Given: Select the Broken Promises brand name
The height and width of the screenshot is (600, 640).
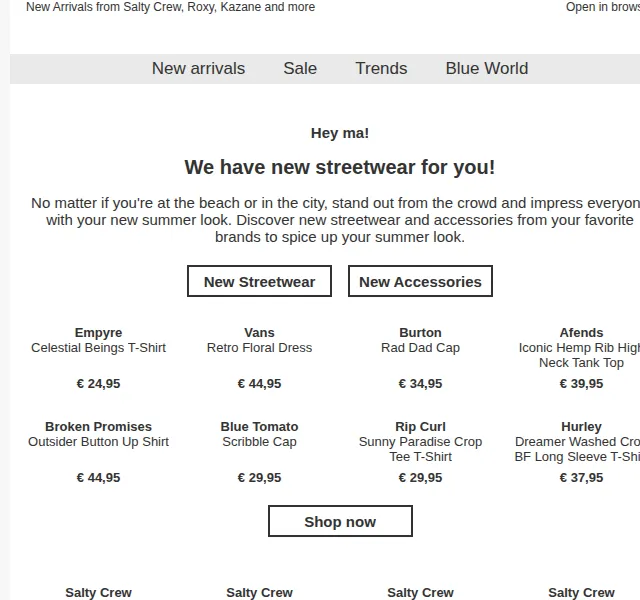Looking at the screenshot, I should 98,427.
